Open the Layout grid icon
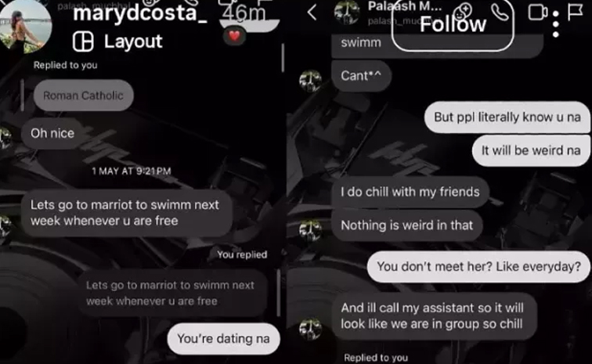592x364 pixels. point(83,41)
